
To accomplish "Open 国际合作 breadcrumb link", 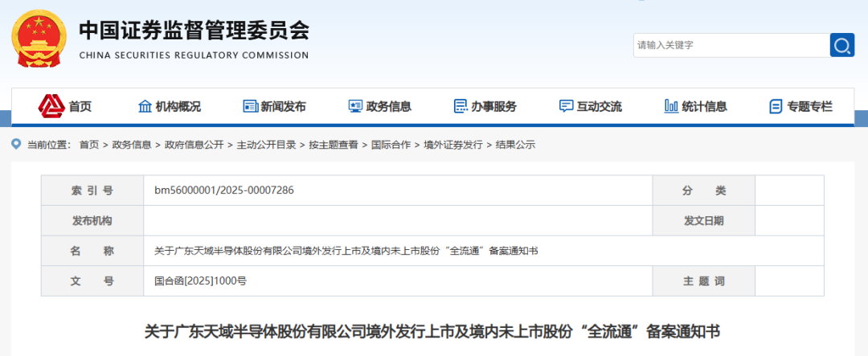I will 391,145.
